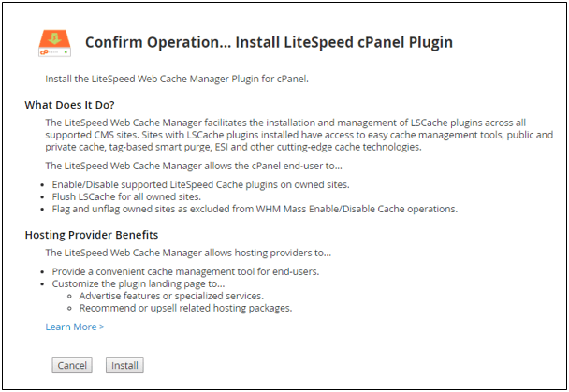Image resolution: width=569 pixels, height=392 pixels.
Task: Cancel the plugin installation
Action: 72,365
